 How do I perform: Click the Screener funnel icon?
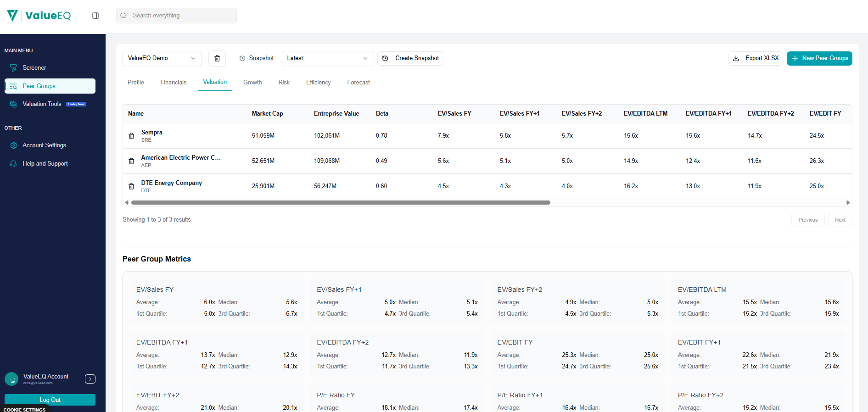(x=13, y=68)
